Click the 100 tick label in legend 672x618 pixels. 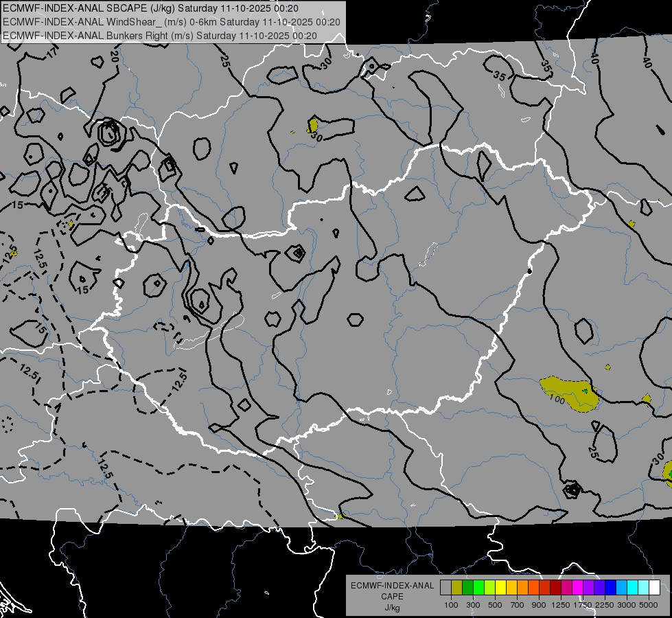451,605
